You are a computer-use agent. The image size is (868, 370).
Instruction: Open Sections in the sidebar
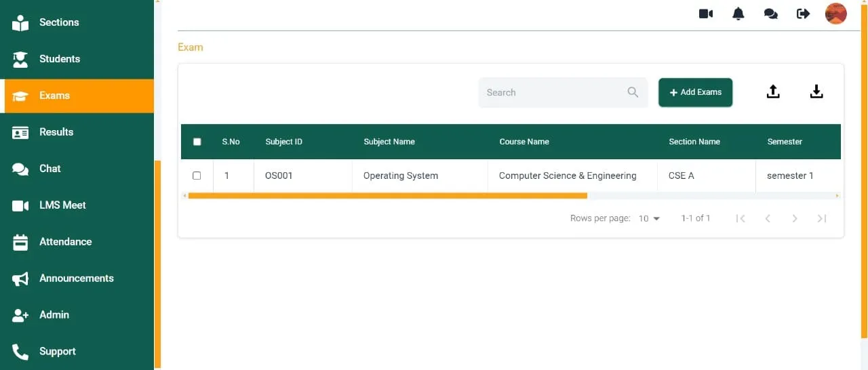tap(77, 22)
